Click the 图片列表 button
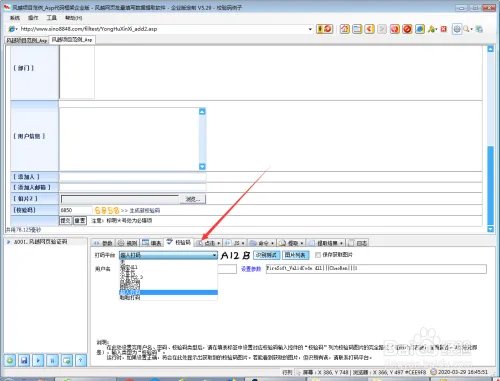Image resolution: width=500 pixels, height=381 pixels. [295, 255]
